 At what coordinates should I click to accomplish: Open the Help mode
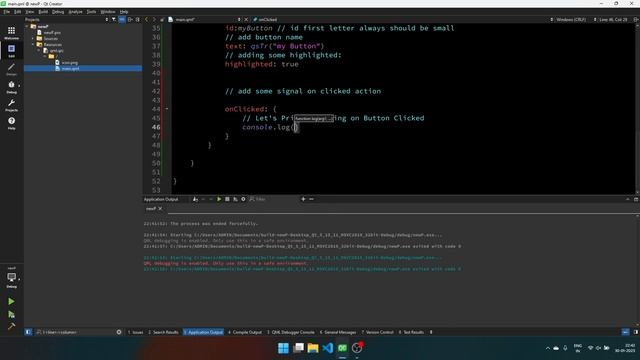(11, 122)
